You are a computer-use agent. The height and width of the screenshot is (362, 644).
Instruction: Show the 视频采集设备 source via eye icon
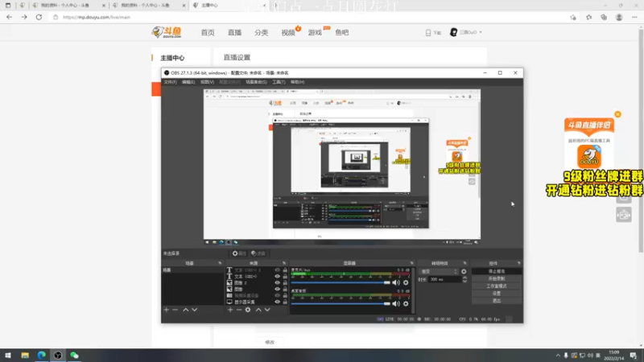coord(277,295)
